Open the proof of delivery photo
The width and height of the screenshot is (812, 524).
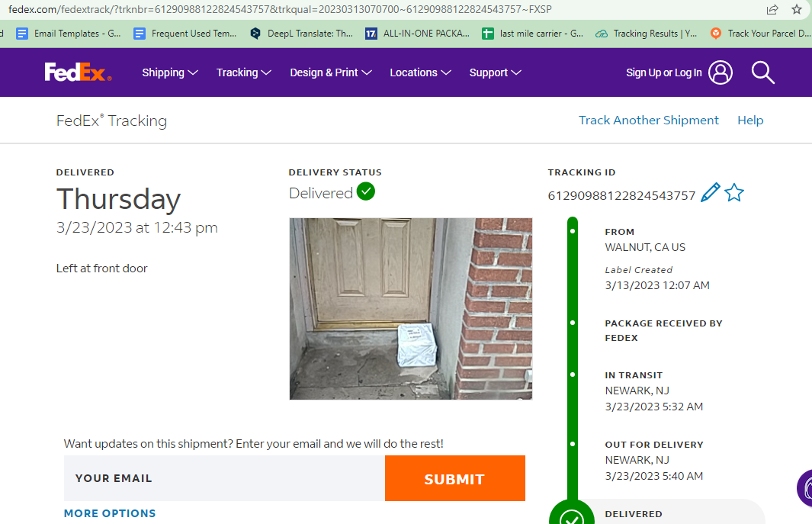411,309
